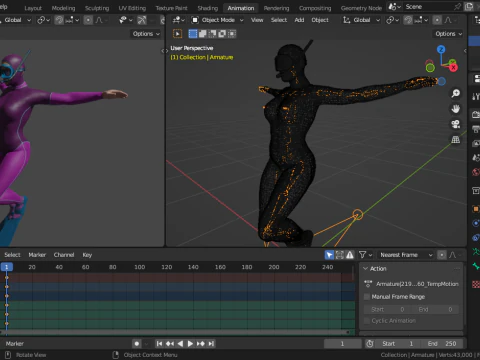Choose the invert selection mode icon
This screenshot has width=480, height=360.
pos(222,34)
